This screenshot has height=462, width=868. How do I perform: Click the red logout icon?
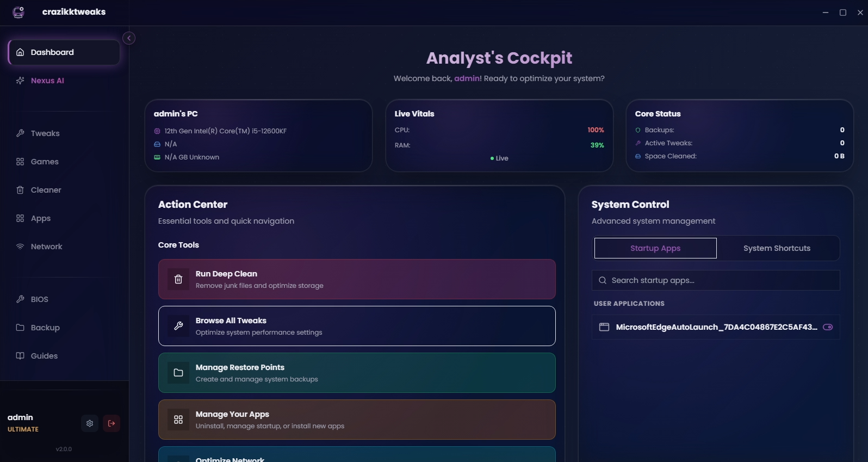(x=111, y=423)
